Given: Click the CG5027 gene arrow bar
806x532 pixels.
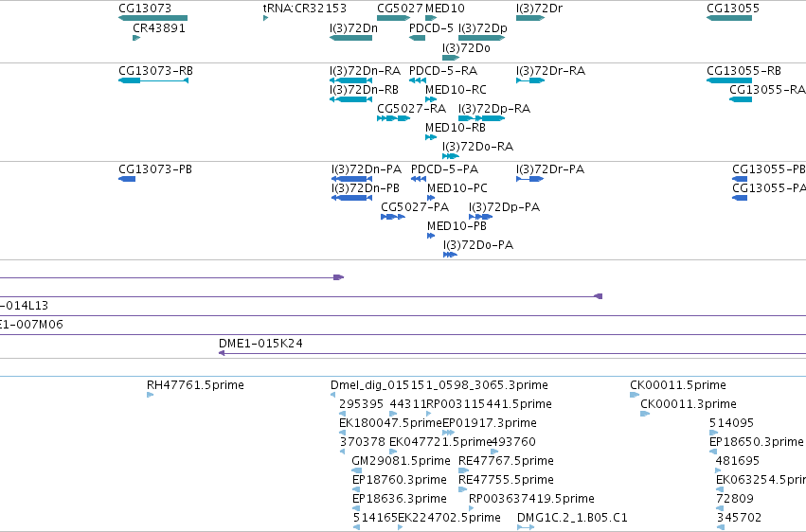Looking at the screenshot, I should point(393,18).
